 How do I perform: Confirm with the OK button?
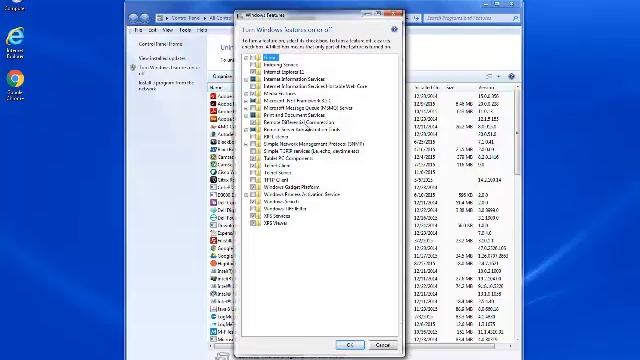coord(350,345)
